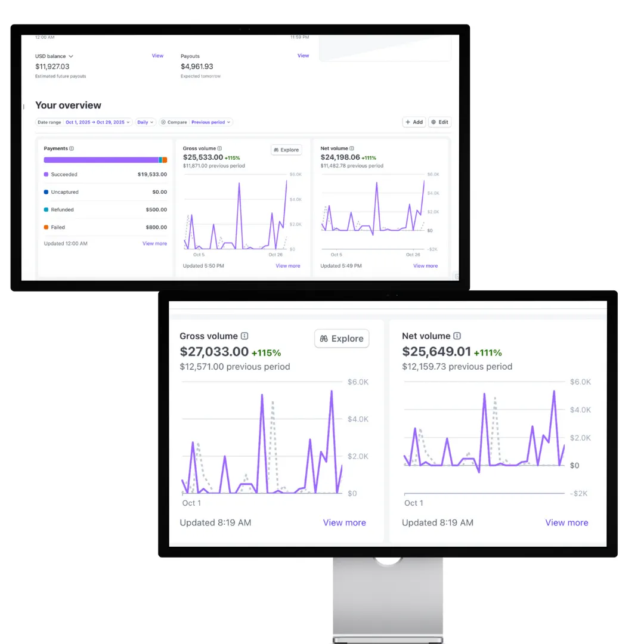Click the Explore button in the top dashboard

[x=286, y=150]
